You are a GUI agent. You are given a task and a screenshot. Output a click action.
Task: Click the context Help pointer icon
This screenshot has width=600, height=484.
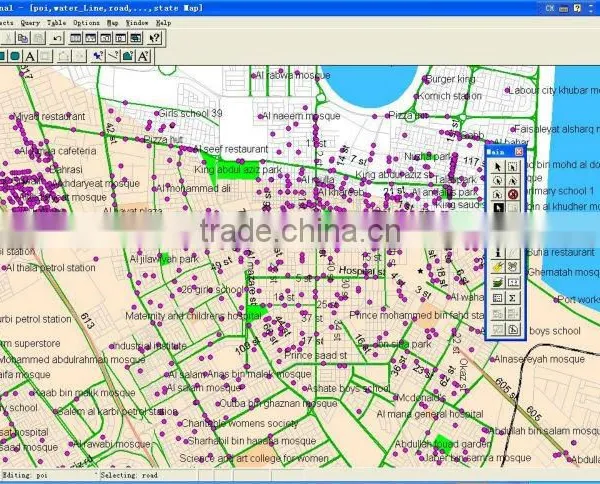coord(155,38)
